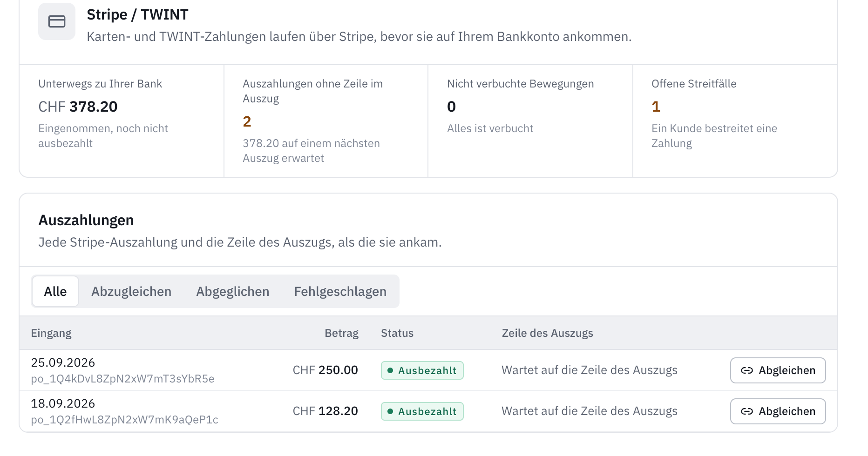Click the 'Nicht verbuchte Bewegungen' label
The width and height of the screenshot is (868, 456).
pyautogui.click(x=521, y=84)
